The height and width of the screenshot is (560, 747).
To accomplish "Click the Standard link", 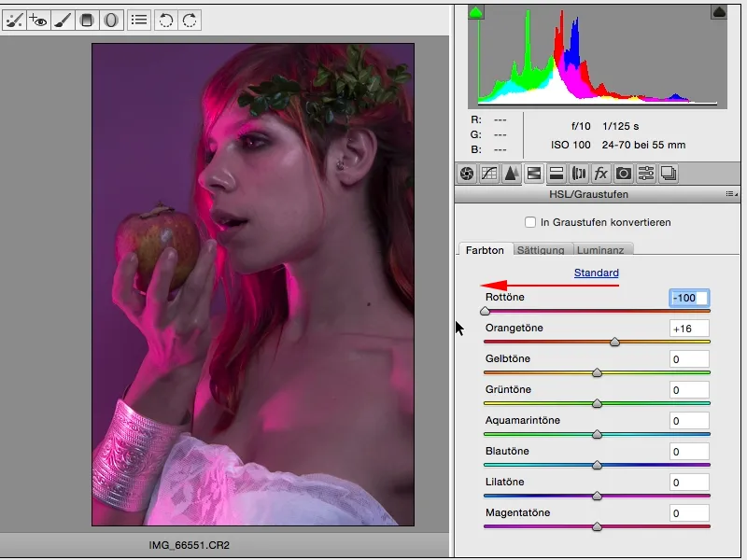I will coord(596,273).
